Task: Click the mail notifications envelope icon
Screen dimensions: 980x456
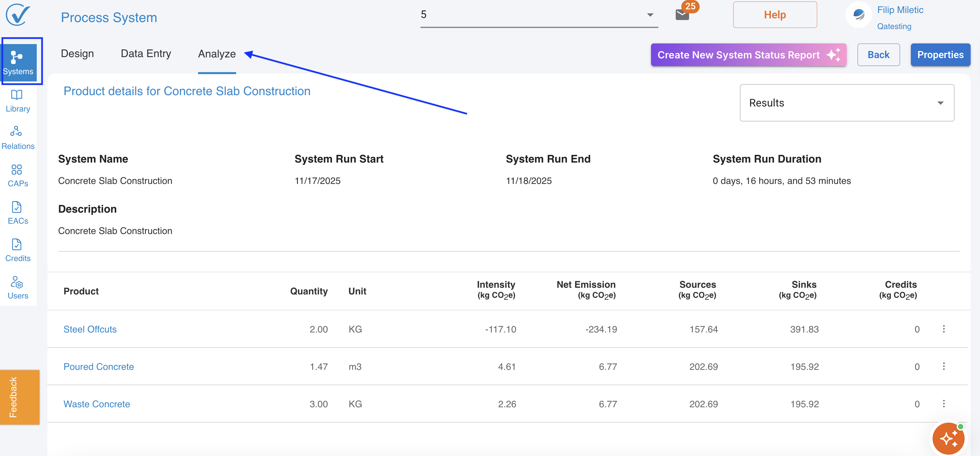Action: 682,15
